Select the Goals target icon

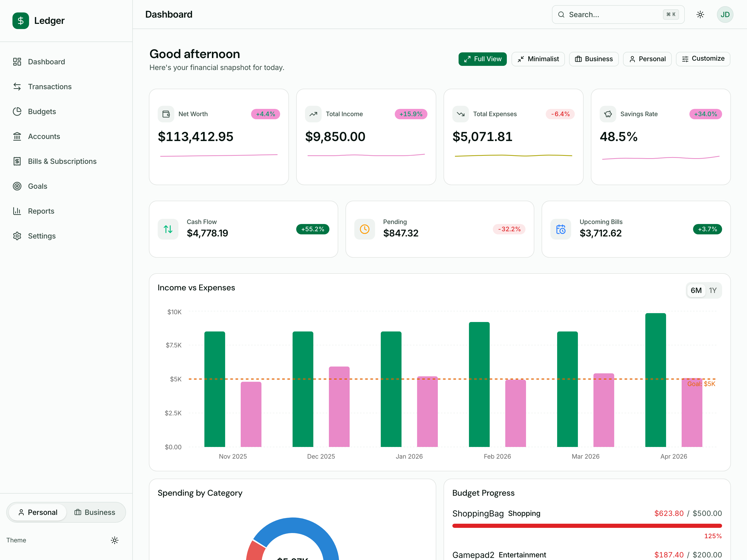pos(17,186)
